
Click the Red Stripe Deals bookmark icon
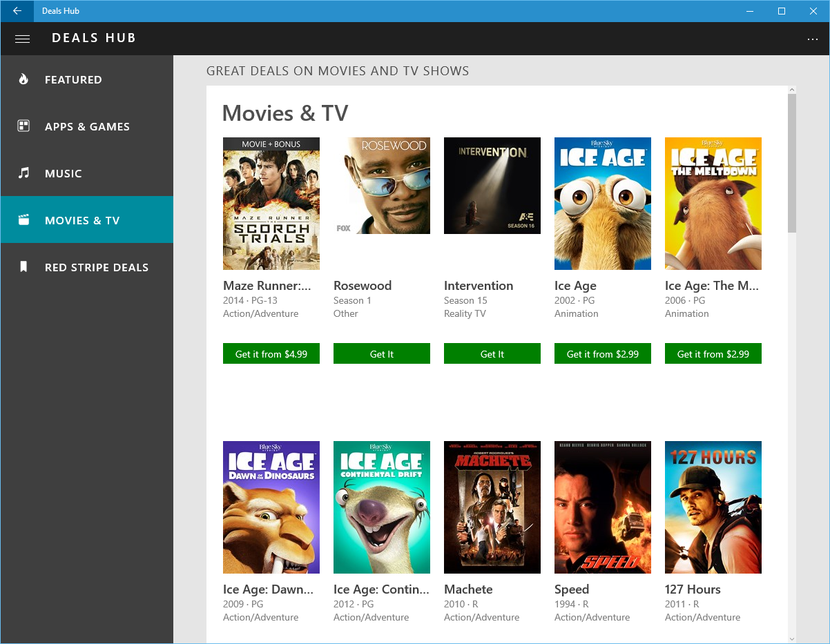23,267
